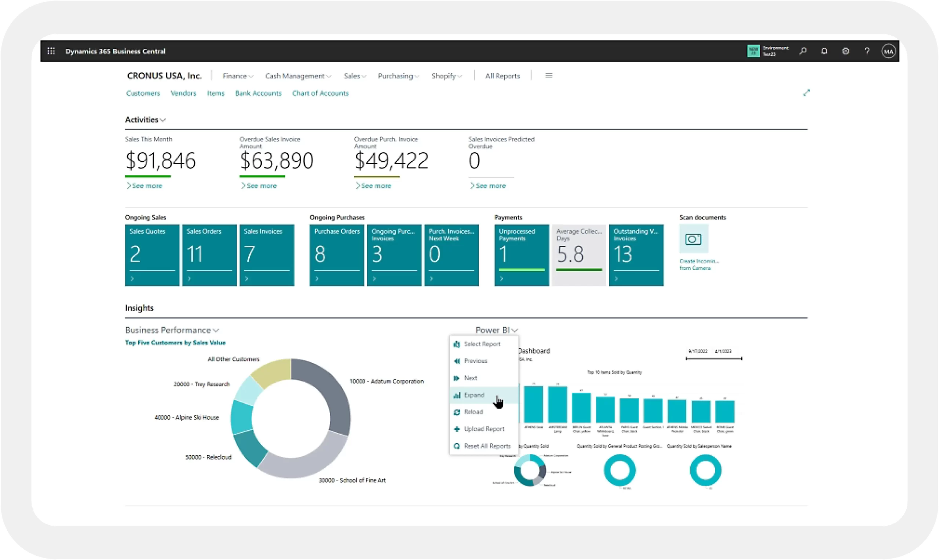Click the expand page arrows icon
The height and width of the screenshot is (560, 939).
coord(807,93)
